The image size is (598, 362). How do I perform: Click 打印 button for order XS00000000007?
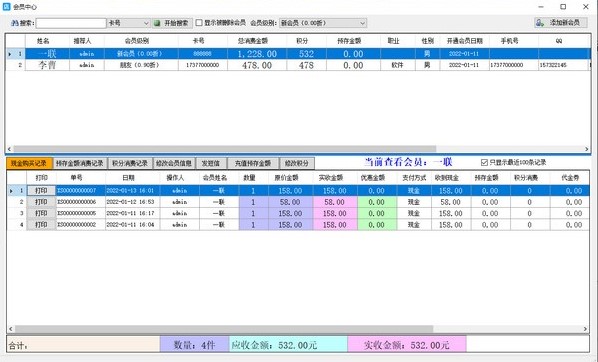[41, 190]
